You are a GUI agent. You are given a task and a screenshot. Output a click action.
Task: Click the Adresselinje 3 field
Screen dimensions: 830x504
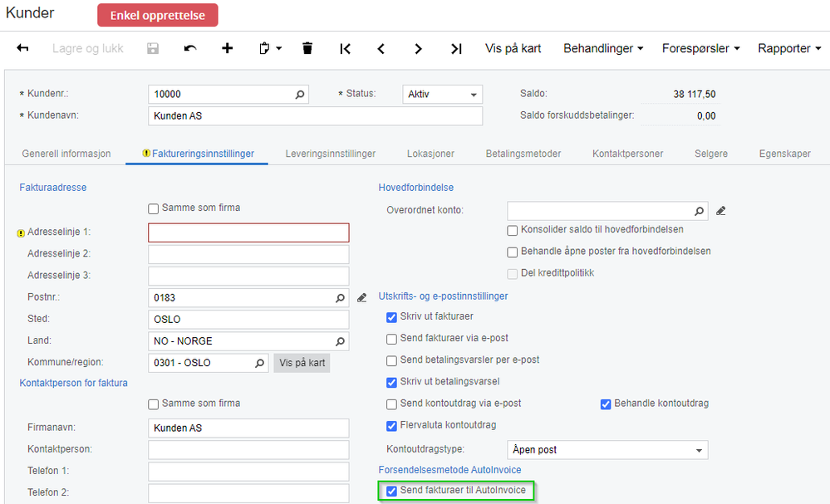[248, 276]
